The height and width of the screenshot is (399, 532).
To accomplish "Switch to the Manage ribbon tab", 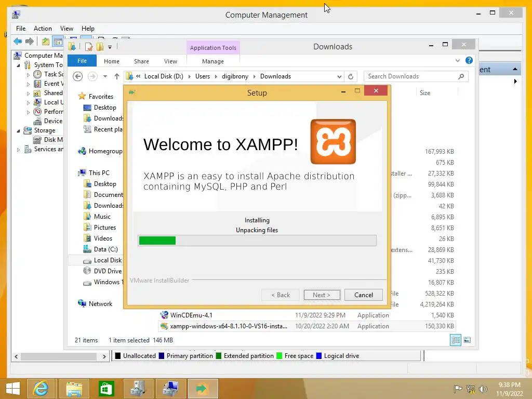I will [x=213, y=61].
